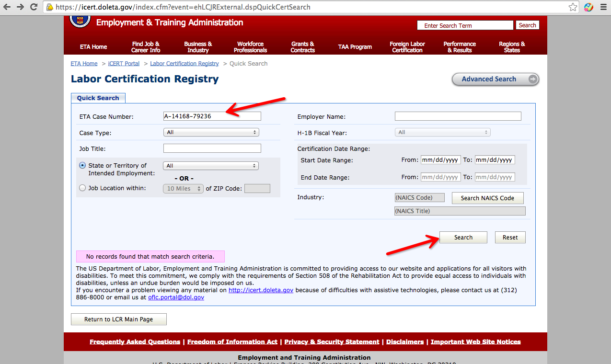611x364 pixels.
Task: Open ETA Home navigation menu
Action: tap(93, 47)
